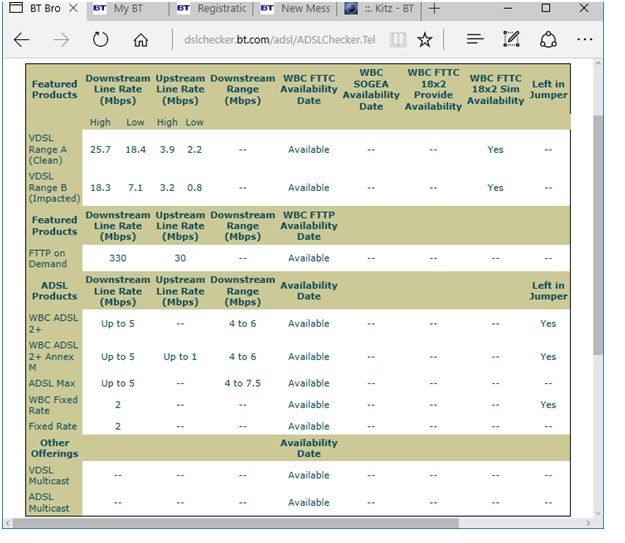Open reading view book icon
This screenshot has width=625, height=543.
click(x=398, y=40)
